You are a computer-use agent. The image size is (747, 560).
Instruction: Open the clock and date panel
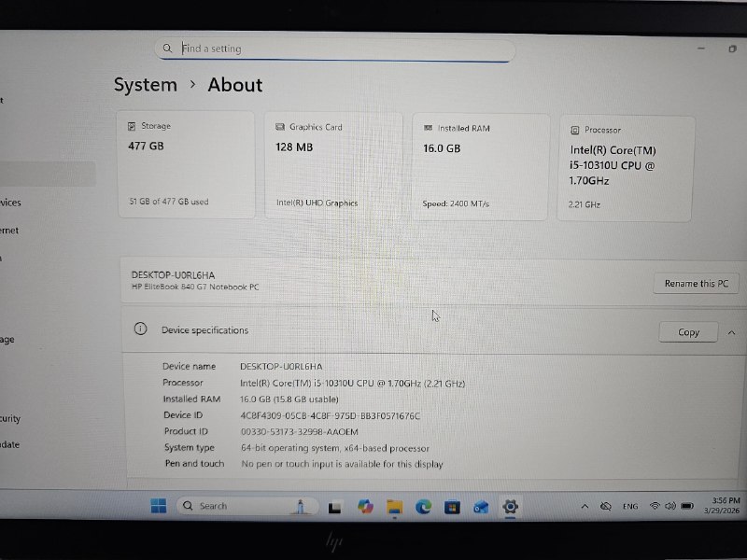(x=726, y=506)
